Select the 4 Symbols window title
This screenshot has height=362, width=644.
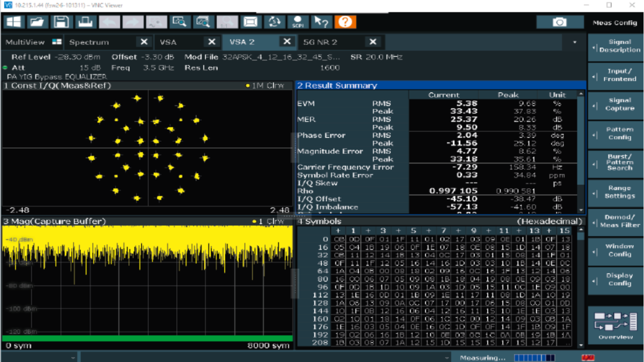pyautogui.click(x=319, y=221)
